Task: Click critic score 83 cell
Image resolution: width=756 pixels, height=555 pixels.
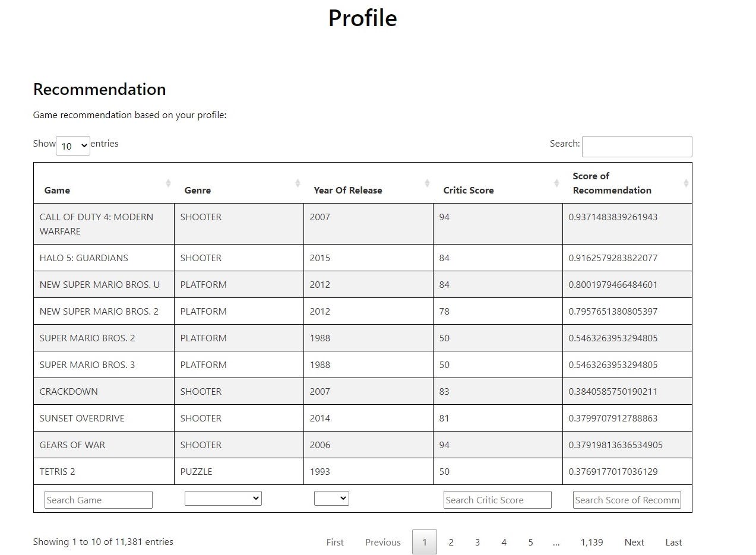Action: (x=498, y=391)
